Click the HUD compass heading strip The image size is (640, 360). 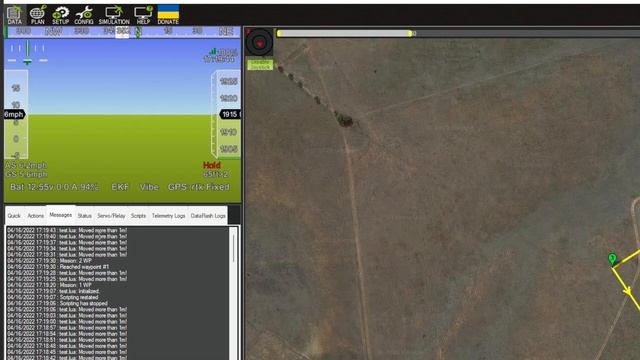(x=122, y=32)
